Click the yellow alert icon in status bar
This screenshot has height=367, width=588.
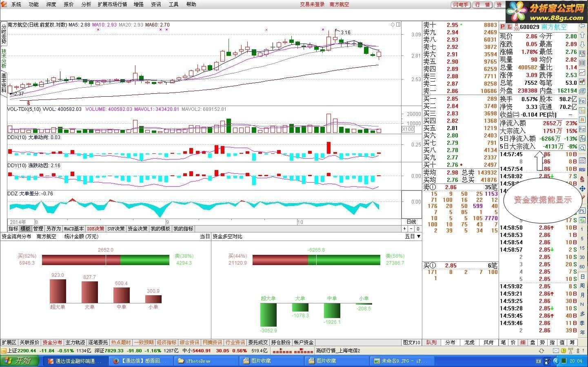click(x=564, y=351)
